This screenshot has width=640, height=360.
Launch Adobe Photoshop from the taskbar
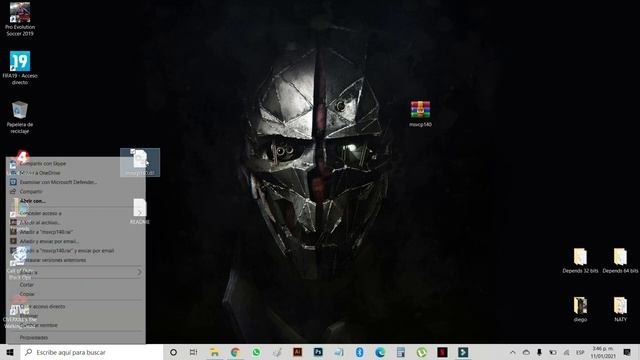tap(318, 352)
